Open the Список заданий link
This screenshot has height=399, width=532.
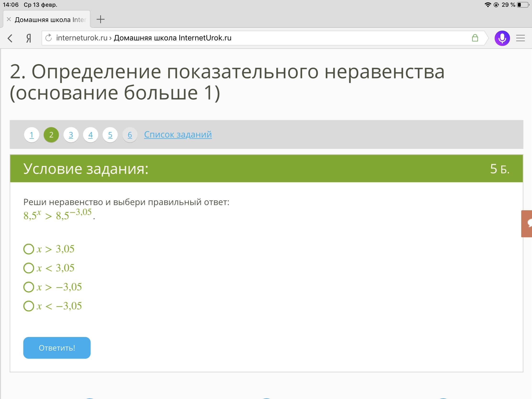[178, 134]
